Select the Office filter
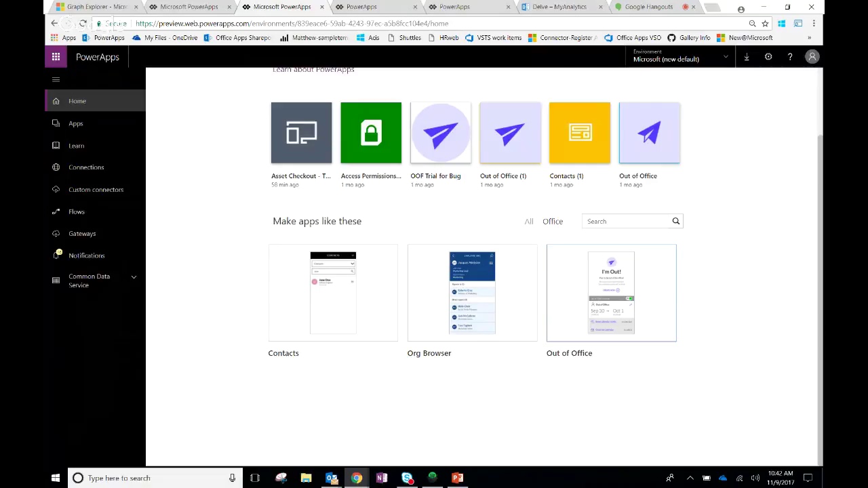This screenshot has height=488, width=868. pyautogui.click(x=553, y=221)
